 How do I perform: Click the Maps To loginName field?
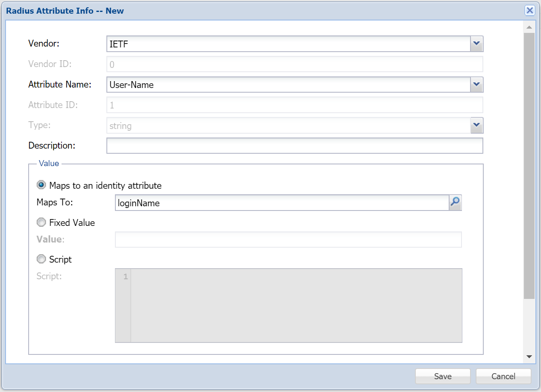pyautogui.click(x=282, y=203)
